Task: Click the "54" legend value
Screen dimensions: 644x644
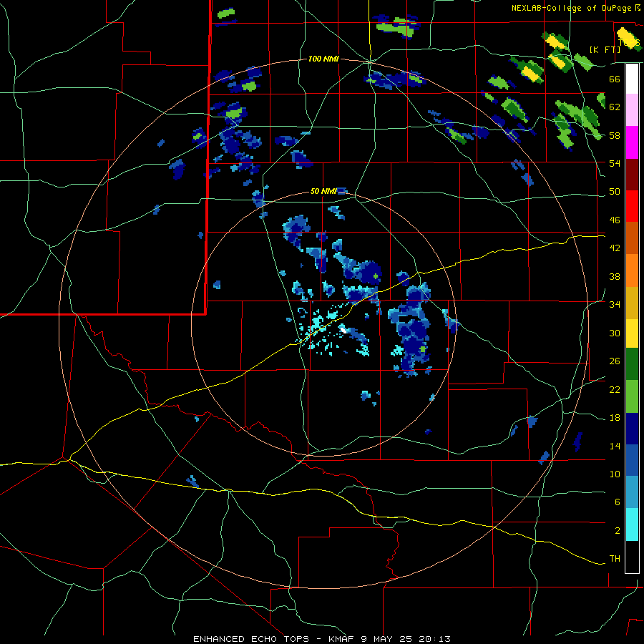Action: point(615,163)
